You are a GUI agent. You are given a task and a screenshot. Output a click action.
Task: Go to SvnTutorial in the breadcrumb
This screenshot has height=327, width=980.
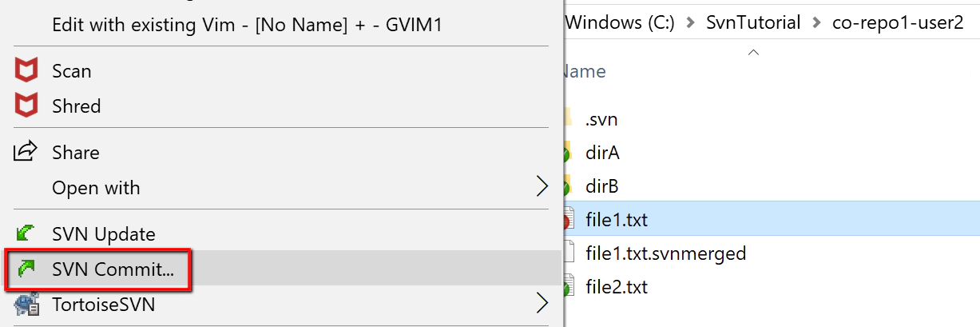753,22
